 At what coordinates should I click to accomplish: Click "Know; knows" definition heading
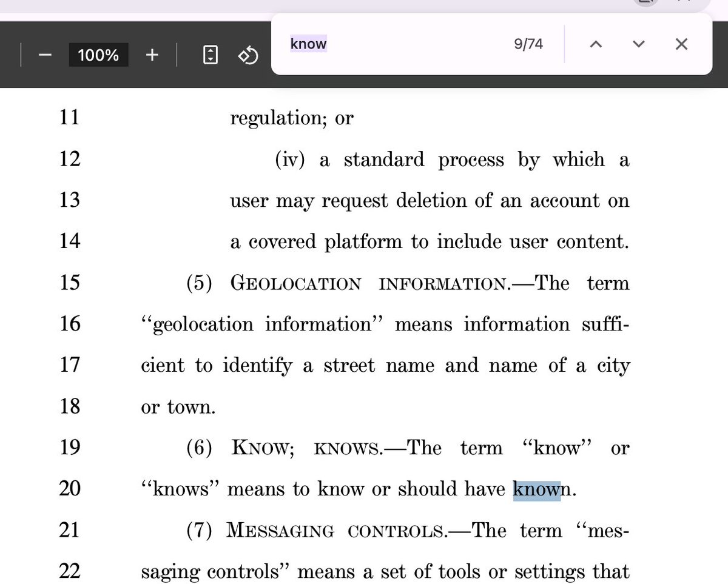[x=306, y=448]
